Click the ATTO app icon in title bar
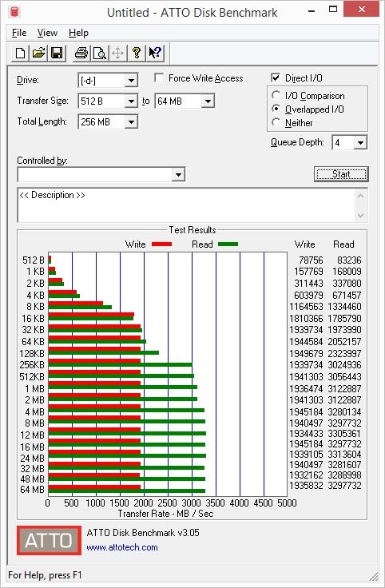This screenshot has width=385, height=588. [x=14, y=12]
